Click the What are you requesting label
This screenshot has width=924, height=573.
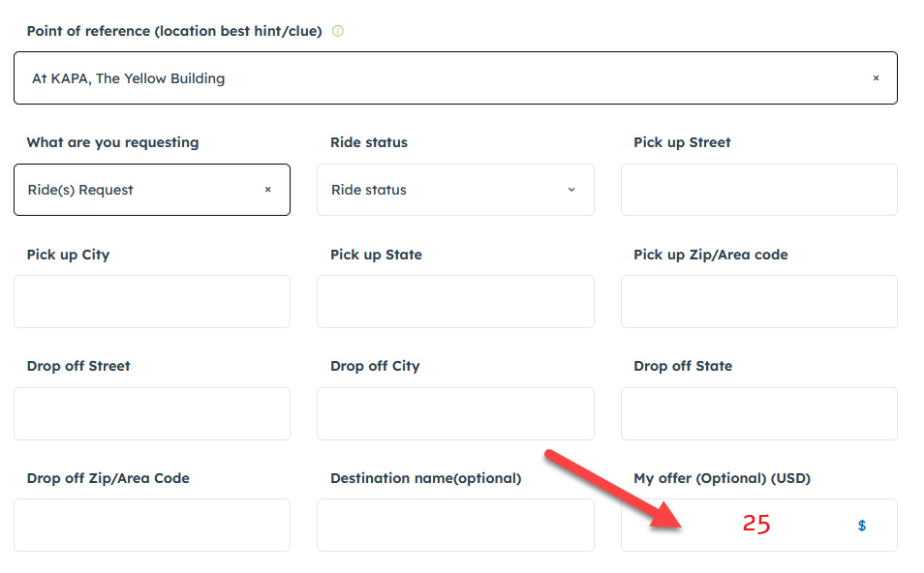tap(112, 142)
